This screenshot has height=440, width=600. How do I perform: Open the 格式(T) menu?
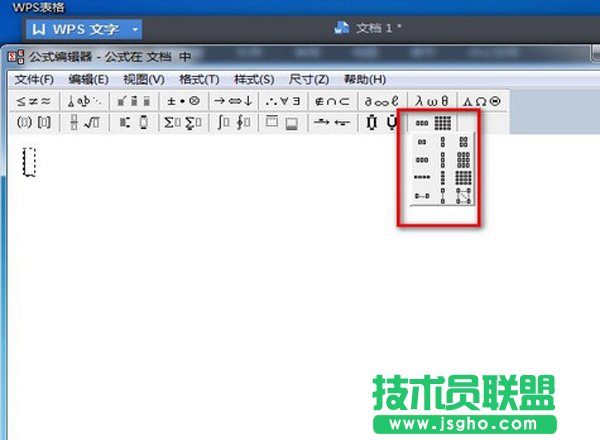pos(198,79)
